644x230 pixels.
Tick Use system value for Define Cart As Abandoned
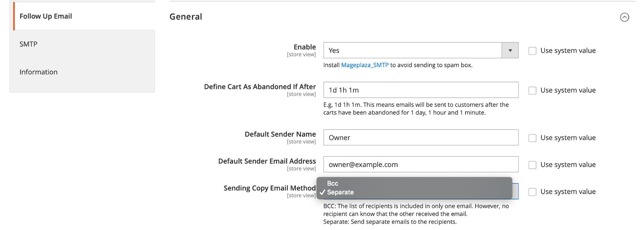[532, 90]
